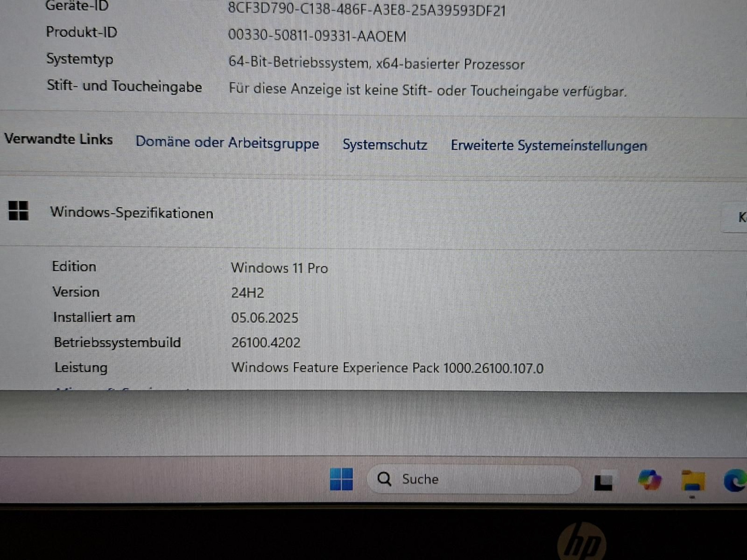Select the Geräte-ID value text
This screenshot has height=560, width=747.
367,9
